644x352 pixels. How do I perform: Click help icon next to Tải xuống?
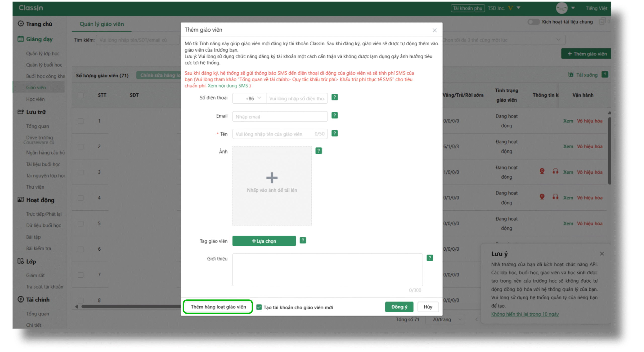point(605,75)
